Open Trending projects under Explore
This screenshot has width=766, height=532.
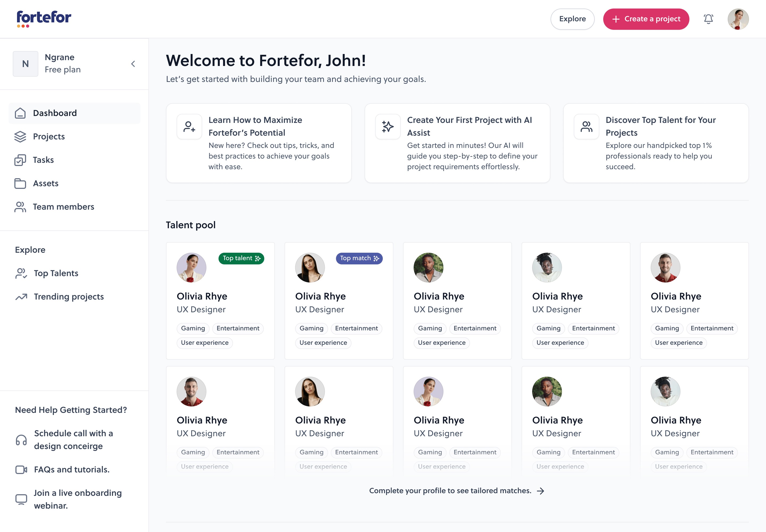69,297
